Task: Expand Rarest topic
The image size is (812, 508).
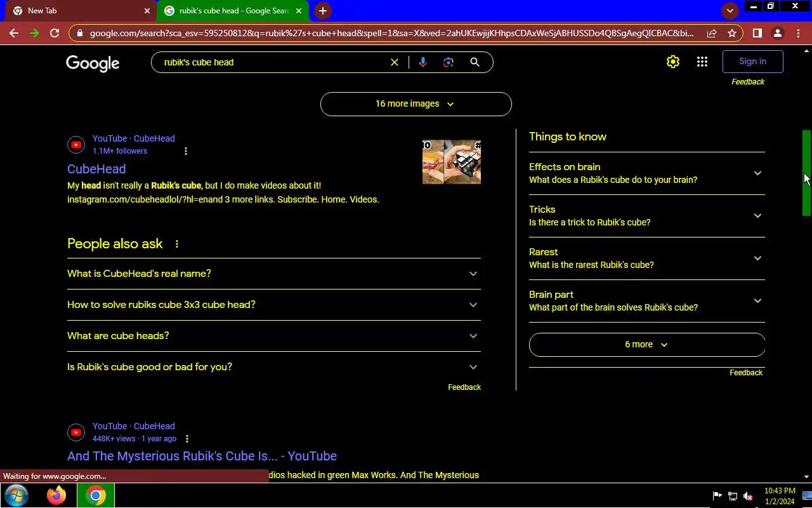Action: 647,258
